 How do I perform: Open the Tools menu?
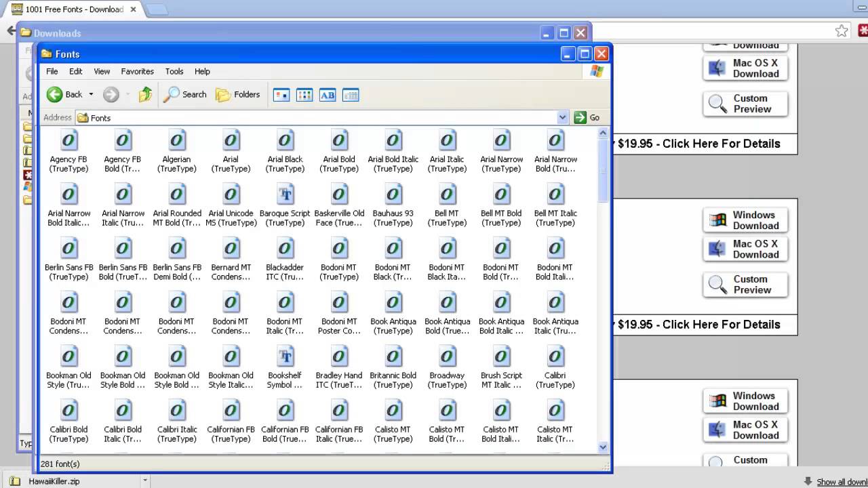tap(174, 71)
